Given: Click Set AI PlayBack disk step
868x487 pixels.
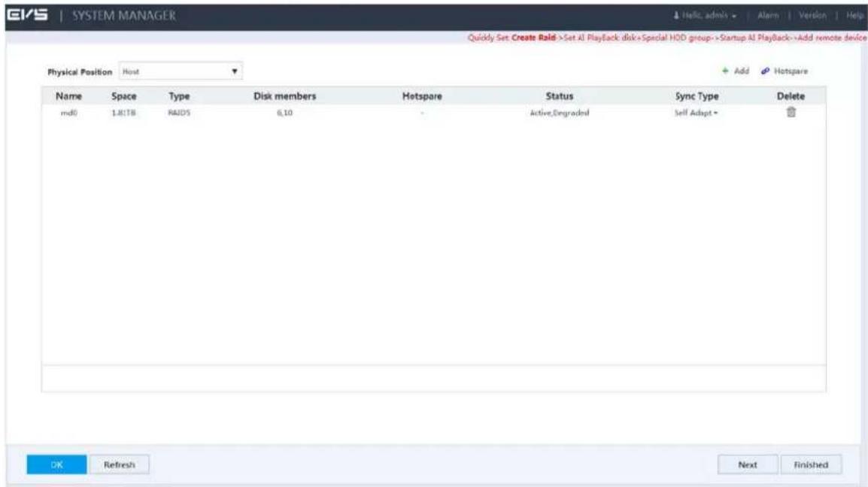Looking at the screenshot, I should pos(600,38).
